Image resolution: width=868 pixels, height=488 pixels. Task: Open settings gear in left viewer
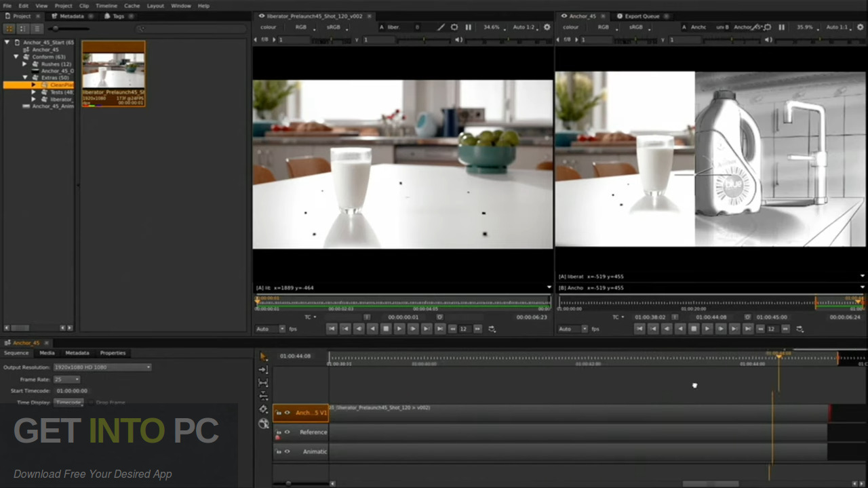[x=547, y=27]
